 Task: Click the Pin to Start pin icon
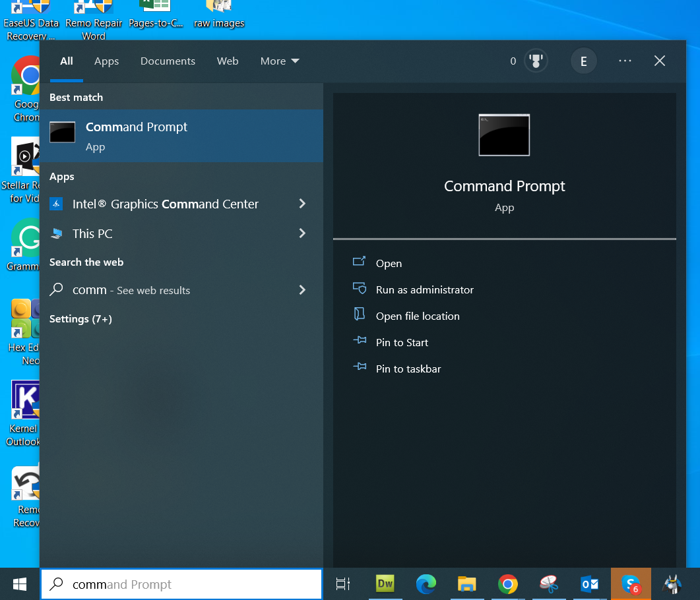click(x=360, y=340)
